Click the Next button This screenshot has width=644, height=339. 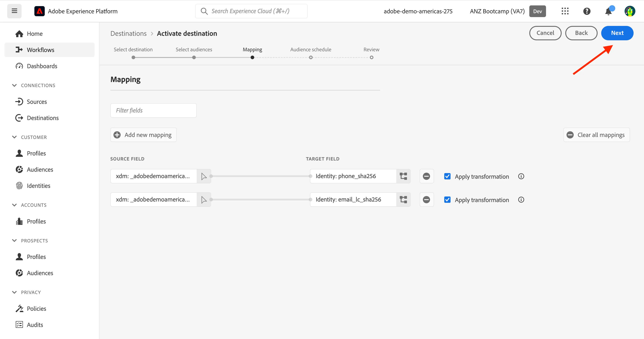617,33
